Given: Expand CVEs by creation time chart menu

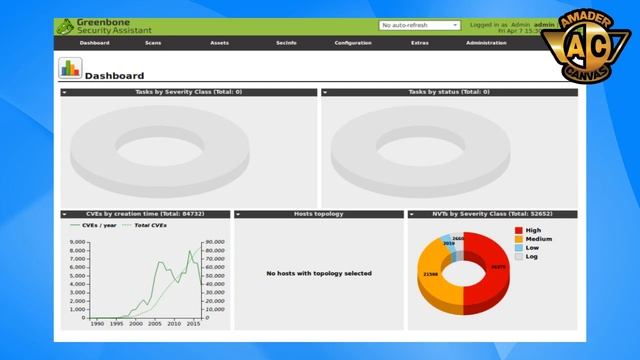Looking at the screenshot, I should (64, 215).
